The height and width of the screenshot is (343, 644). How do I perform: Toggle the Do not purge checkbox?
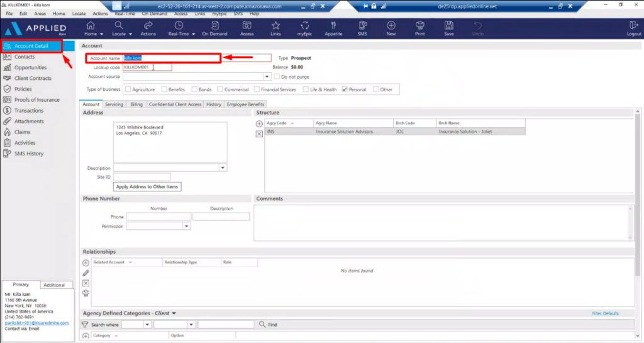277,76
